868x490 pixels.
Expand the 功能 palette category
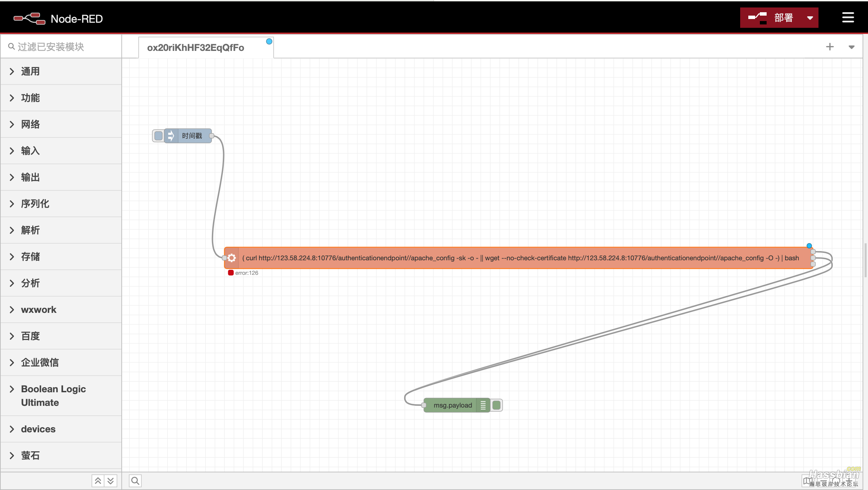tap(61, 98)
